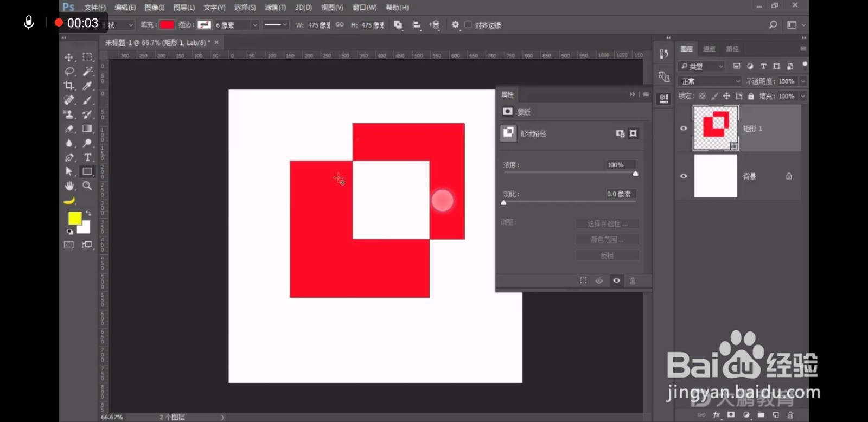Open the 正常 blend mode dropdown

tap(710, 81)
